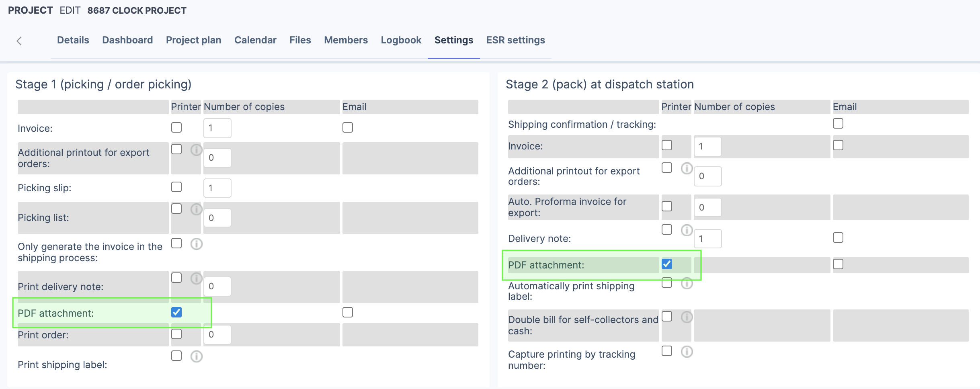Click info icon beside Stage 2 Delivery note
The height and width of the screenshot is (389, 980).
[x=687, y=230]
